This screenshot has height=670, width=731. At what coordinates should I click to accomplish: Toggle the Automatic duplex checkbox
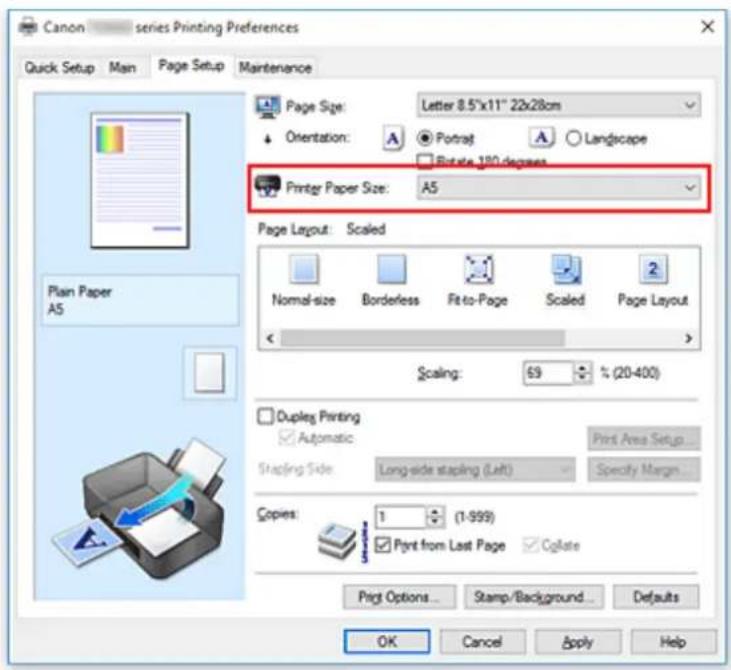click(x=286, y=437)
